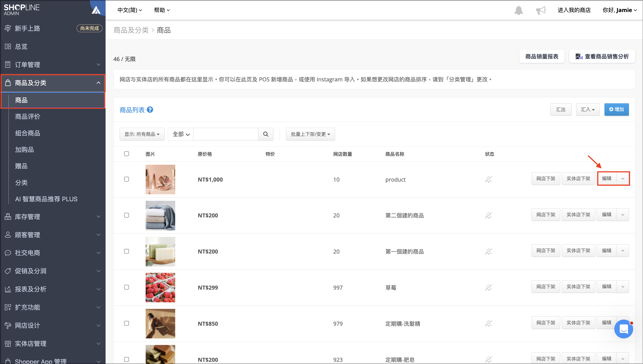Tick the checkbox for 定期購-肥皂
Screen dimensions: 643x364
pyautogui.click(x=126, y=359)
